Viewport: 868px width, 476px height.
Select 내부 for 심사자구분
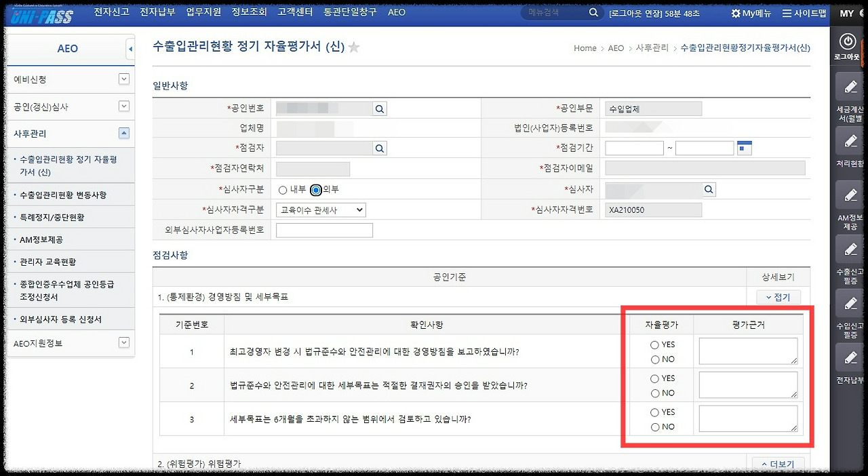(x=283, y=190)
